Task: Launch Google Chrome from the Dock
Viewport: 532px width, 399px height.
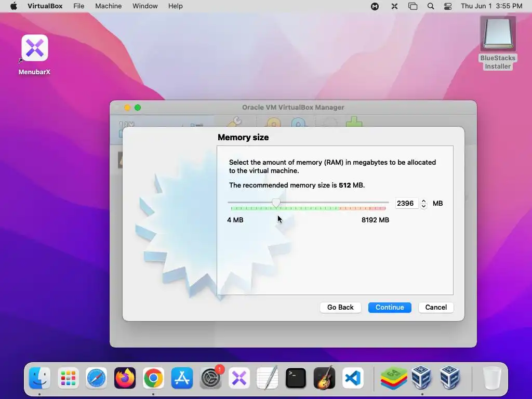Action: pyautogui.click(x=153, y=378)
